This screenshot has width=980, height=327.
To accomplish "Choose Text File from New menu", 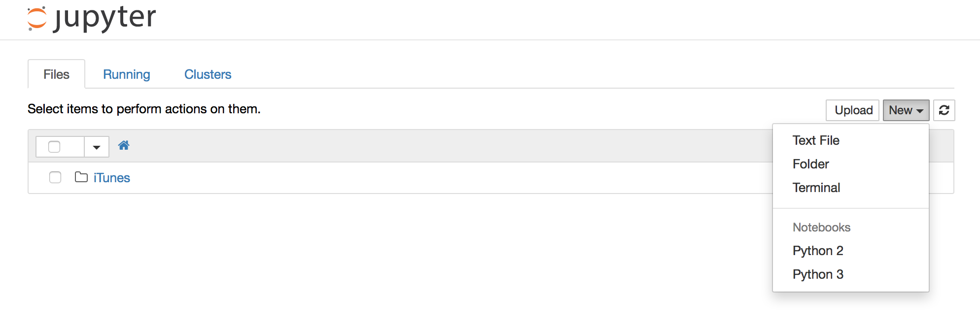I will pyautogui.click(x=816, y=140).
